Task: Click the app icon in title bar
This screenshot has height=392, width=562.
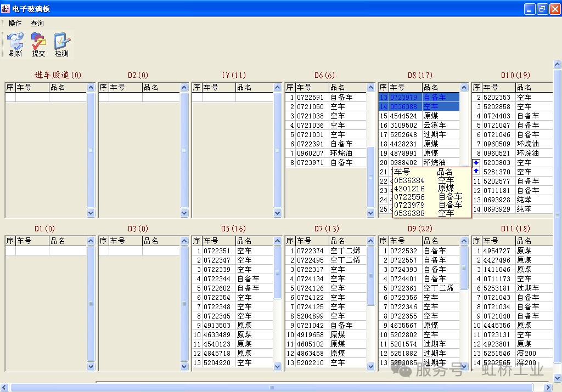Action: click(5, 8)
